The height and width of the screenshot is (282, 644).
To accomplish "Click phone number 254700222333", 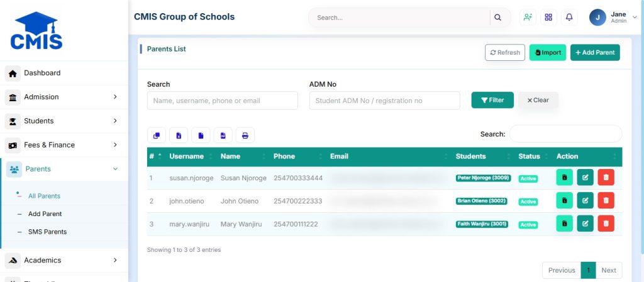I will click(x=298, y=201).
